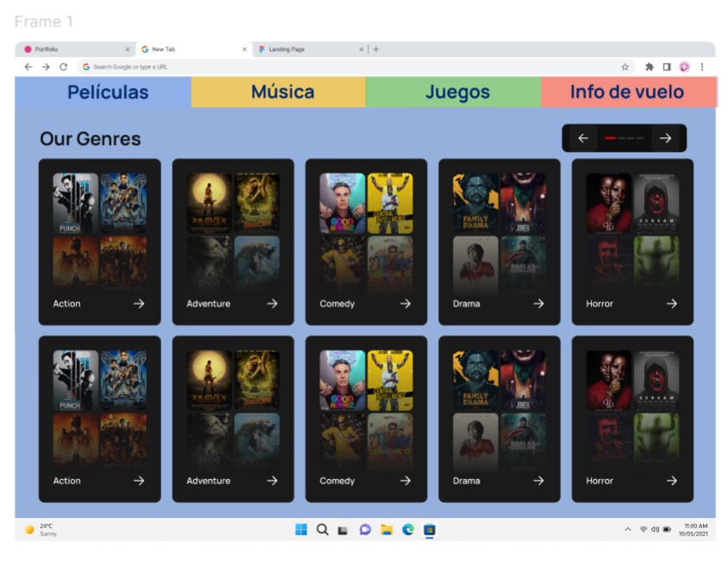Image resolution: width=728 pixels, height=562 pixels.
Task: Click the Comedy label in bottom row
Action: click(x=337, y=481)
